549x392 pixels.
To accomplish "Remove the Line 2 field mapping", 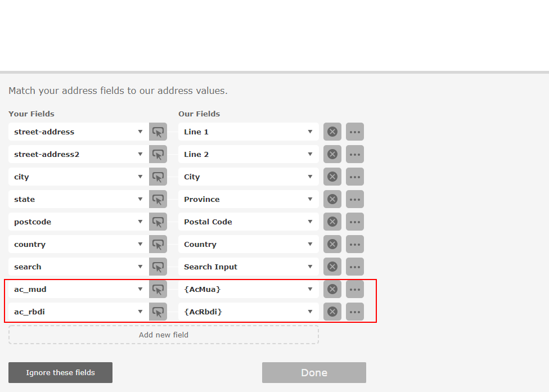I will (x=332, y=154).
